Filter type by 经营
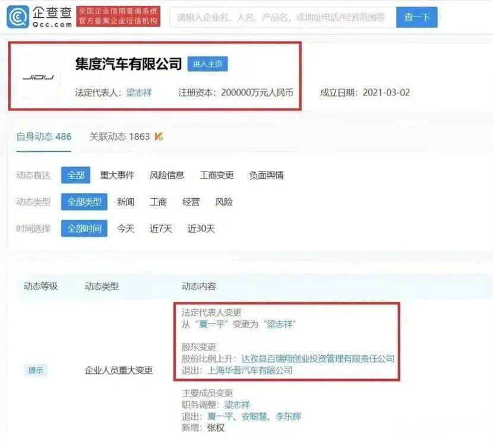493x448 pixels. point(191,202)
